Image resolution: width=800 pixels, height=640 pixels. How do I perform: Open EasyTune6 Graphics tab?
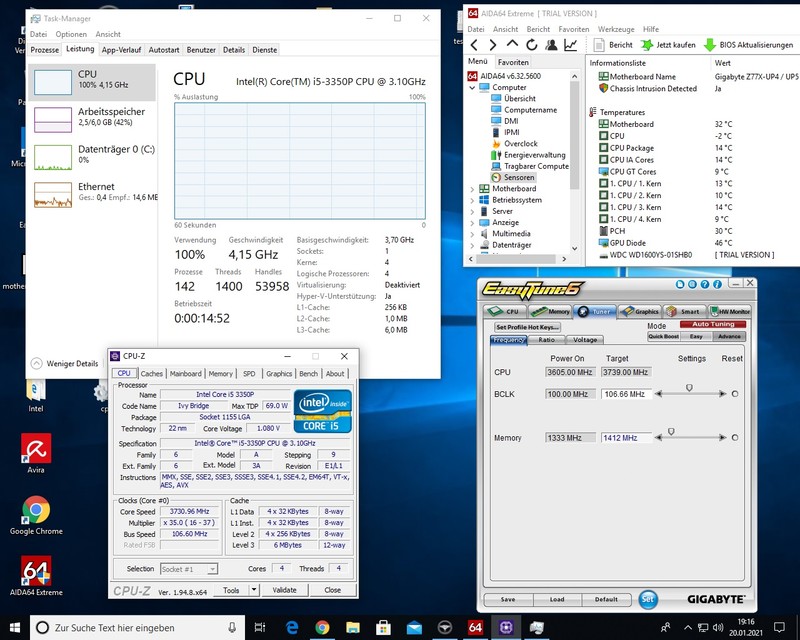pos(640,311)
